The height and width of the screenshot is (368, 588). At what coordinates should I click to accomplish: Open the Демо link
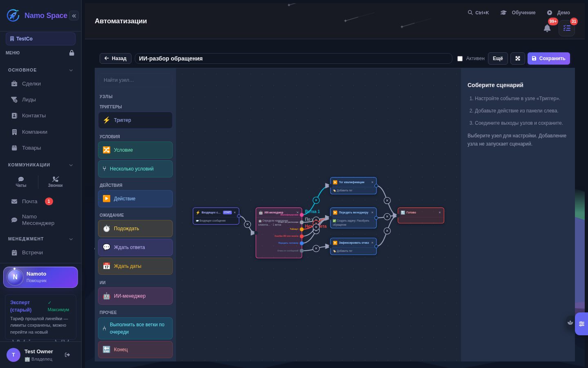(558, 13)
